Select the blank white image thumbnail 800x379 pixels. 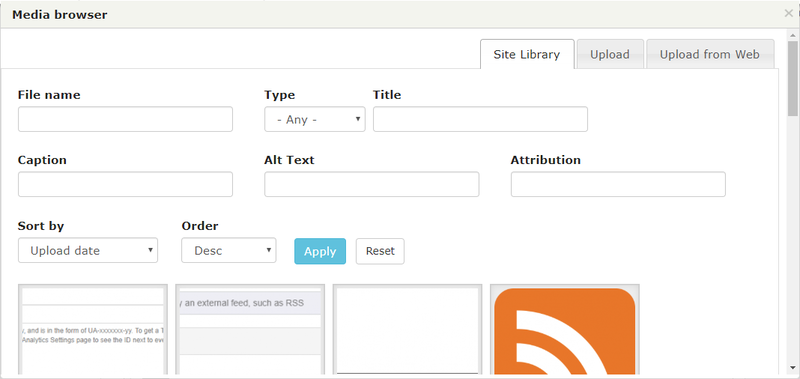click(x=407, y=330)
